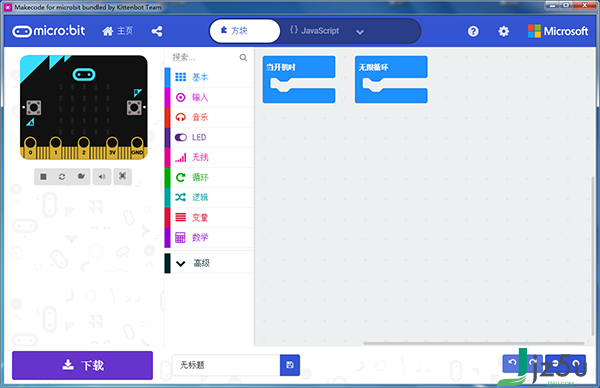Click the GND pin on micro:bit
The height and width of the screenshot is (388, 600).
click(x=137, y=147)
